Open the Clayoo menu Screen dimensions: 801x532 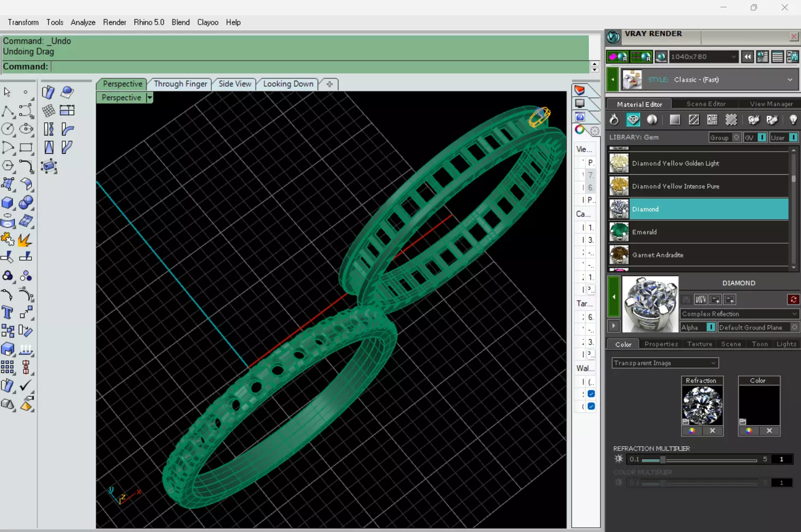click(x=208, y=22)
